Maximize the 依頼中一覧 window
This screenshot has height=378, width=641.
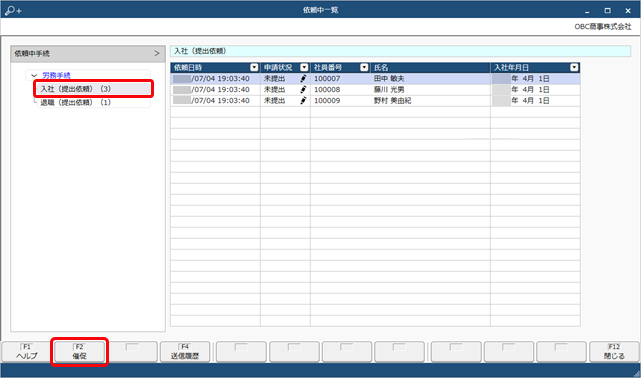click(607, 11)
